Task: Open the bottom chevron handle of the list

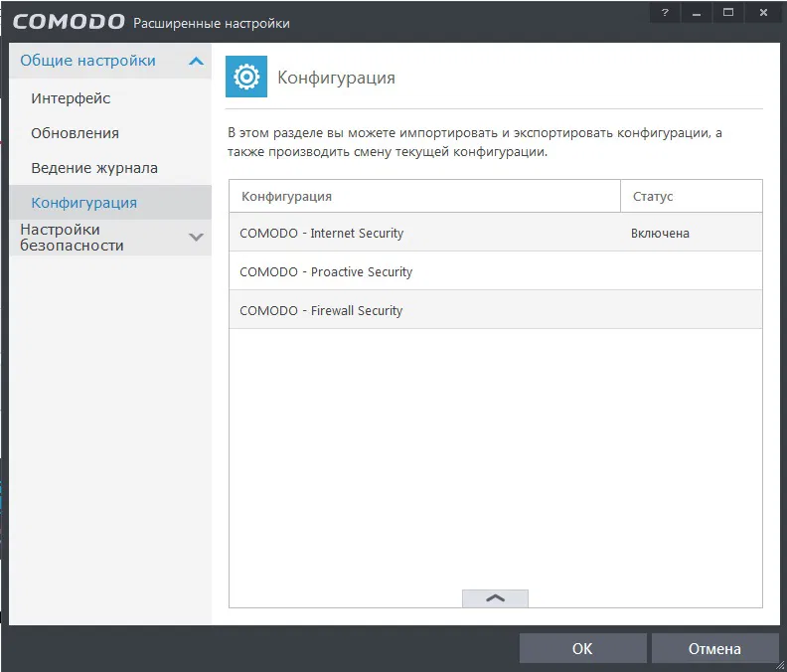Action: pyautogui.click(x=495, y=598)
